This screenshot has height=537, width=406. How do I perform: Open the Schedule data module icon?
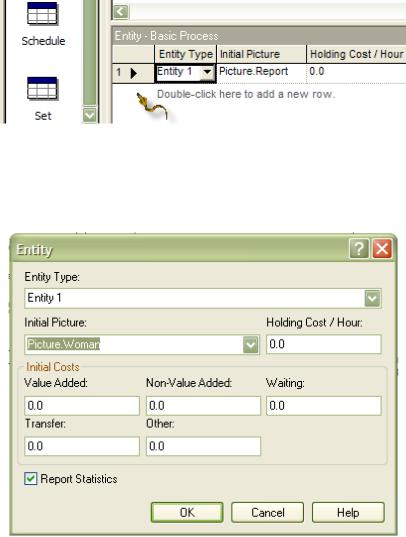[x=42, y=14]
